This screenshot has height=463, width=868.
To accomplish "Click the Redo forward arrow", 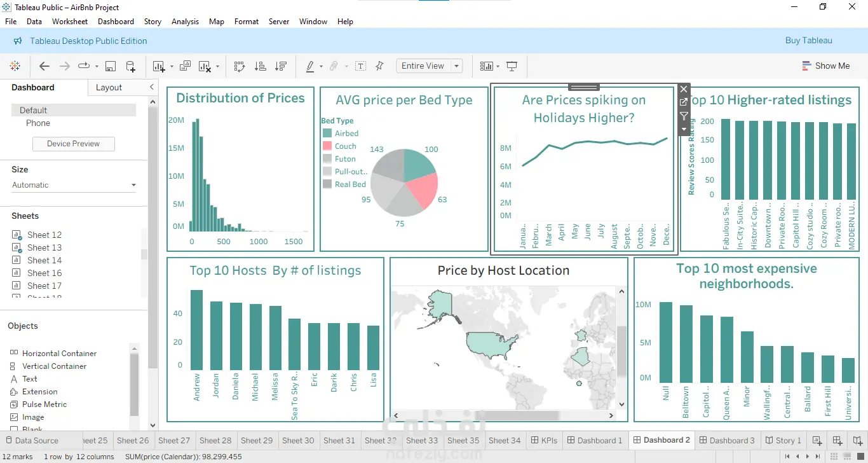I will coord(64,66).
